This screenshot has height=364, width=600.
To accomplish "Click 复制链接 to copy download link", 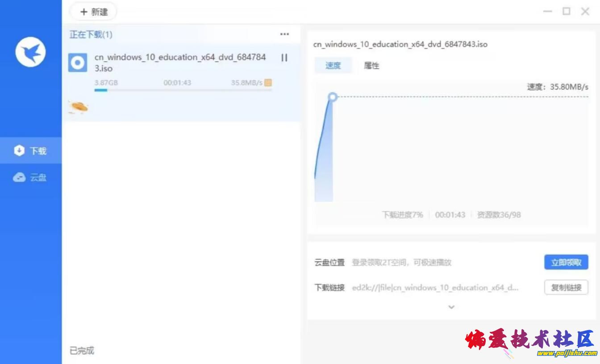I will coord(566,288).
